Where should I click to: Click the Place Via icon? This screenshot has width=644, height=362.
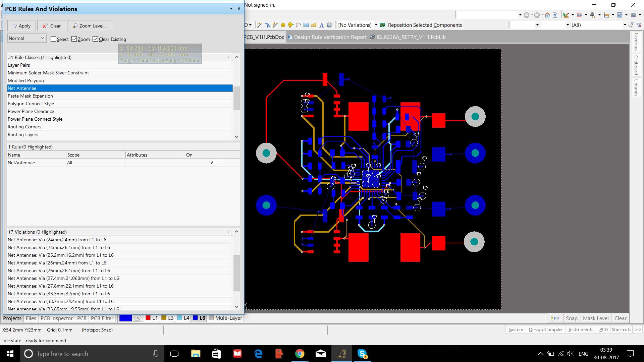[x=290, y=25]
